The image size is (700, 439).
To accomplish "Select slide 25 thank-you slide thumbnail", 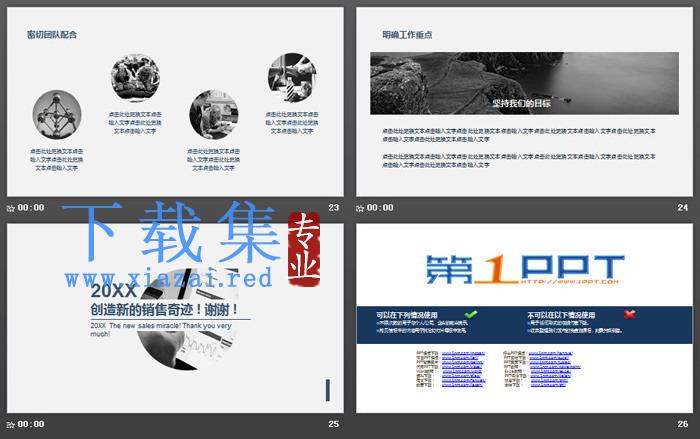I will [175, 318].
